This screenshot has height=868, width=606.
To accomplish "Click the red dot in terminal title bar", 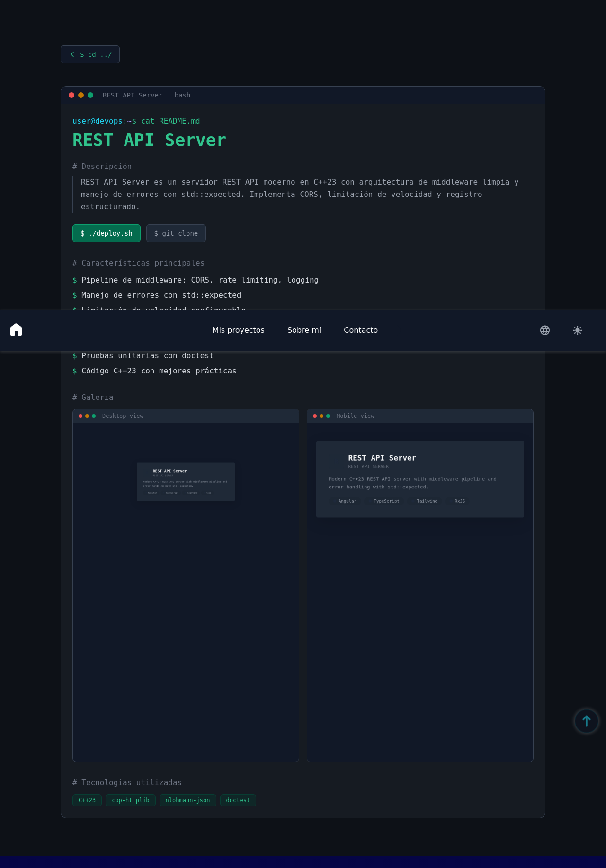I will (x=71, y=95).
